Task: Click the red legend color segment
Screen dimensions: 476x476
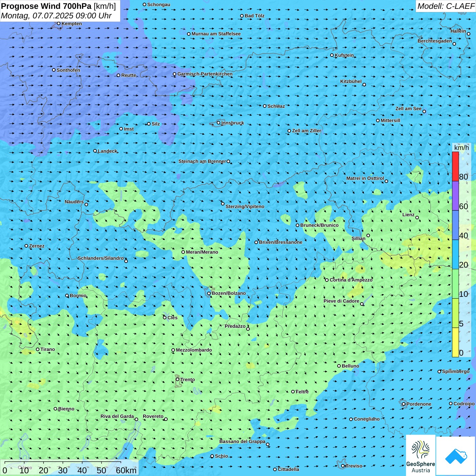Action: (455, 167)
